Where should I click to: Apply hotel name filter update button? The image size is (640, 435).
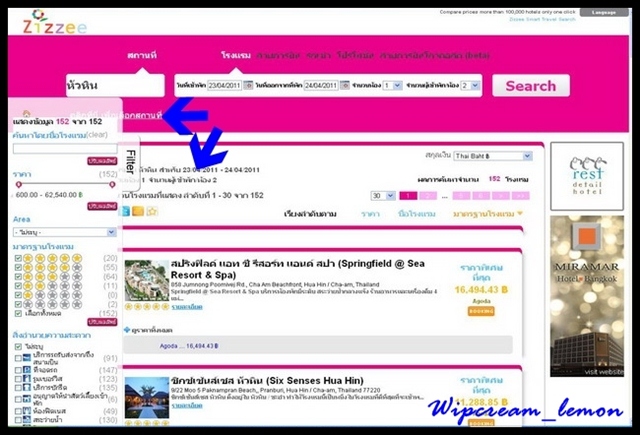102,161
